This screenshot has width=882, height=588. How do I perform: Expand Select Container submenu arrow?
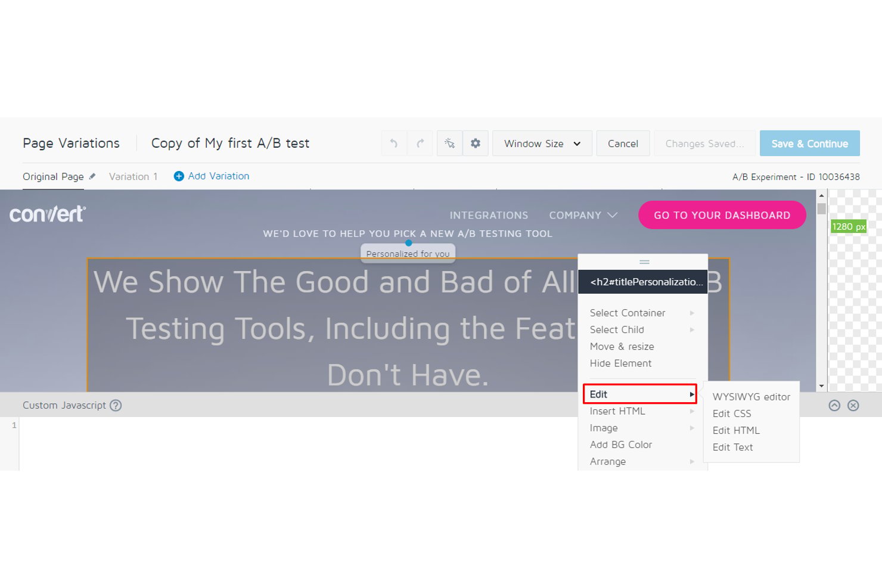coord(692,313)
